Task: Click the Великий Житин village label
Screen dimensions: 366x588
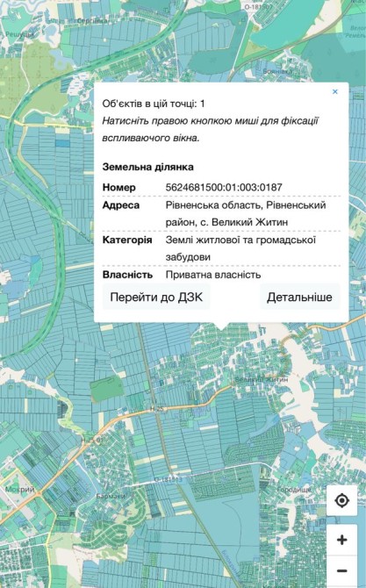Action: click(x=262, y=379)
